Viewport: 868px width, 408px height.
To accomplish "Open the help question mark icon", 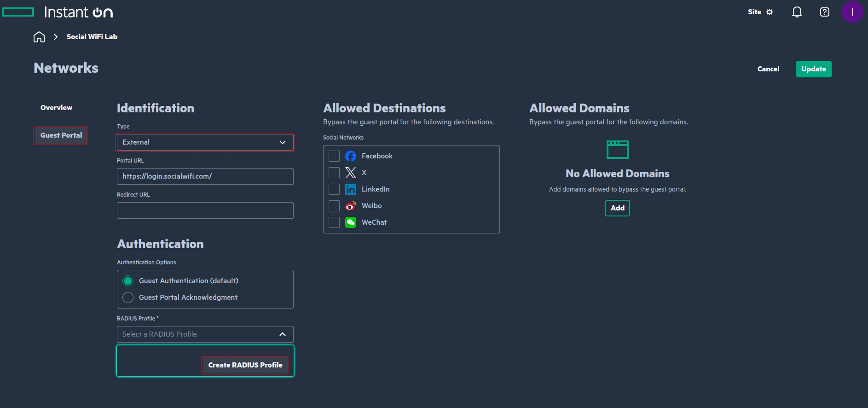I will coord(824,12).
